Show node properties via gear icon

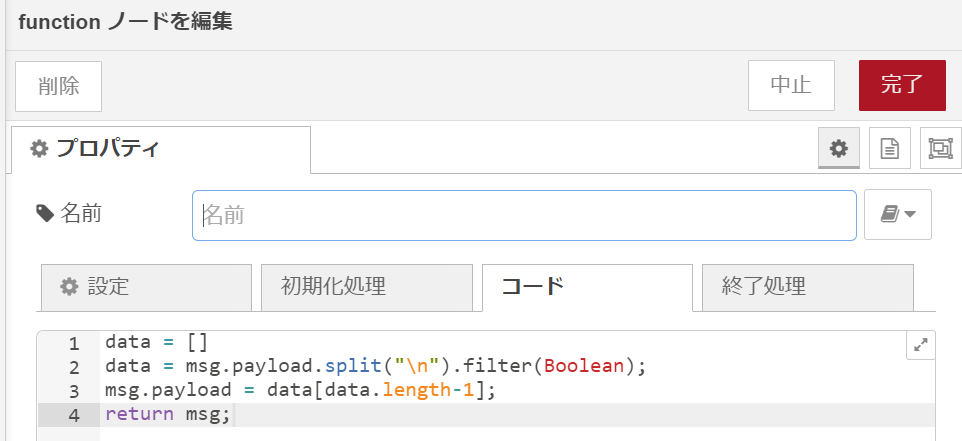[x=839, y=148]
